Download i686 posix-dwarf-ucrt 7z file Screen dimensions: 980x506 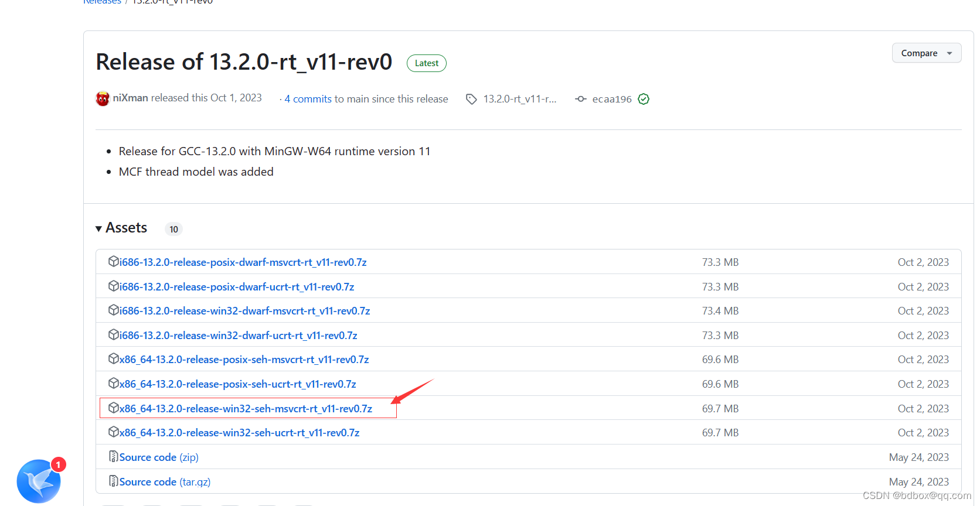[237, 287]
